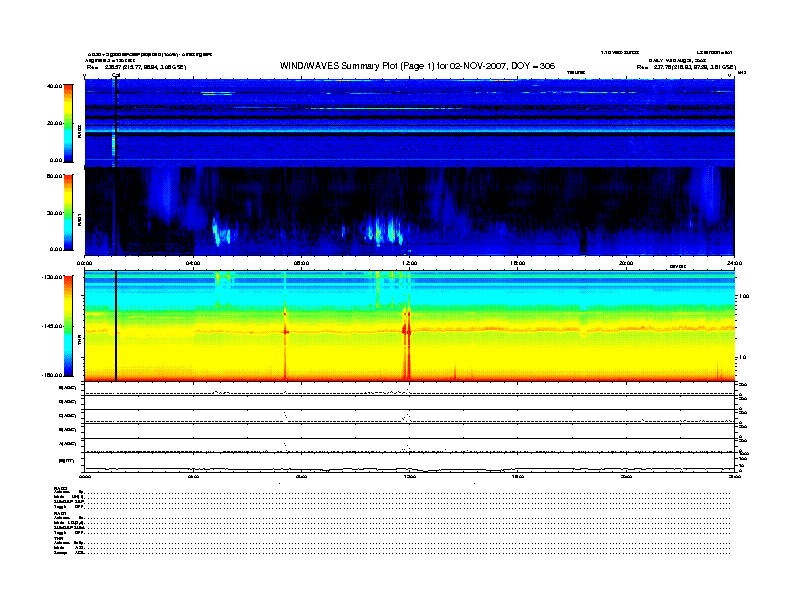792x612 pixels.
Task: Click the -145.00 label on TNR scale
Action: [53, 326]
